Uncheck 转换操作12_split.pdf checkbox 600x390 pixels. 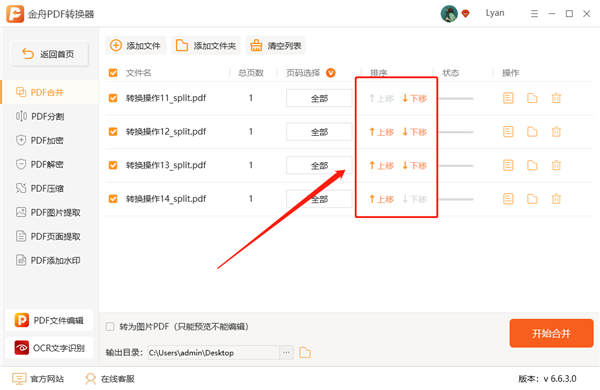pyautogui.click(x=113, y=132)
